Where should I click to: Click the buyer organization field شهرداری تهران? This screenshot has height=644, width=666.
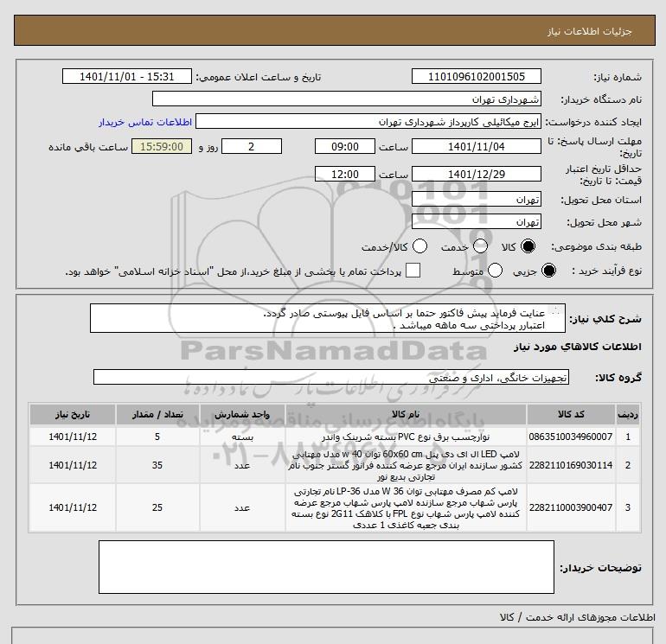[347, 99]
